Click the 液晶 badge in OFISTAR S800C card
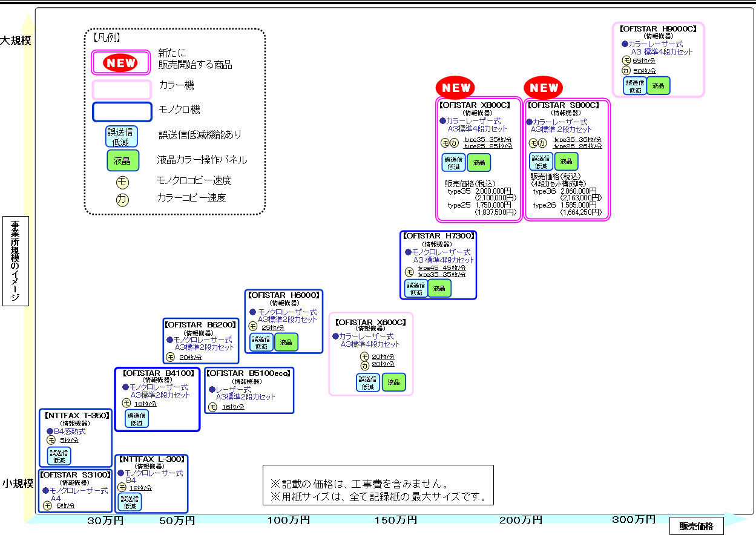 click(x=566, y=162)
